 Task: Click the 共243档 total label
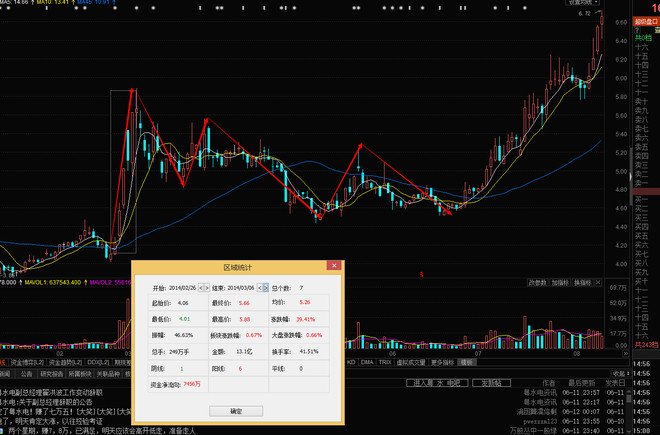coord(646,344)
